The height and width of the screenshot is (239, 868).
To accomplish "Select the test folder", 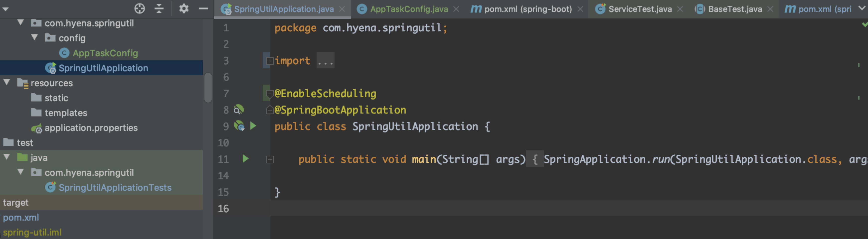I will coord(25,142).
